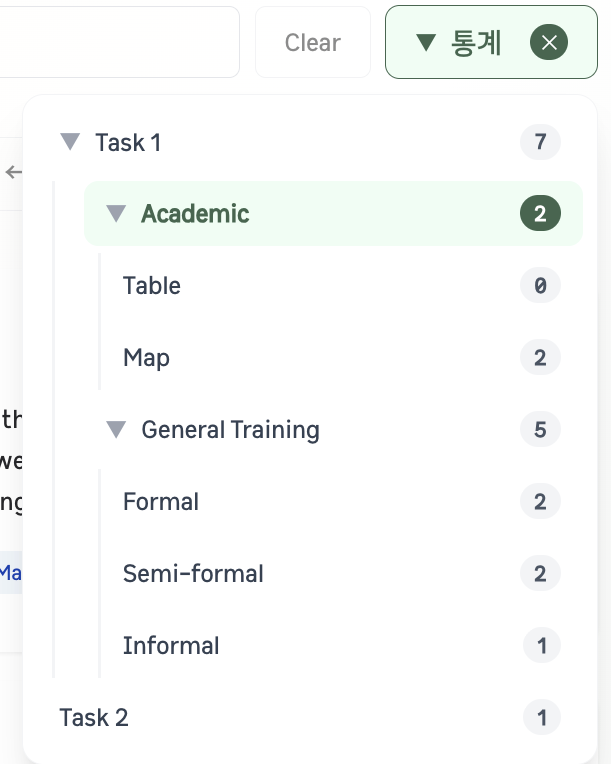Select the General Training label
Viewport: 611px width, 764px height.
(x=230, y=430)
